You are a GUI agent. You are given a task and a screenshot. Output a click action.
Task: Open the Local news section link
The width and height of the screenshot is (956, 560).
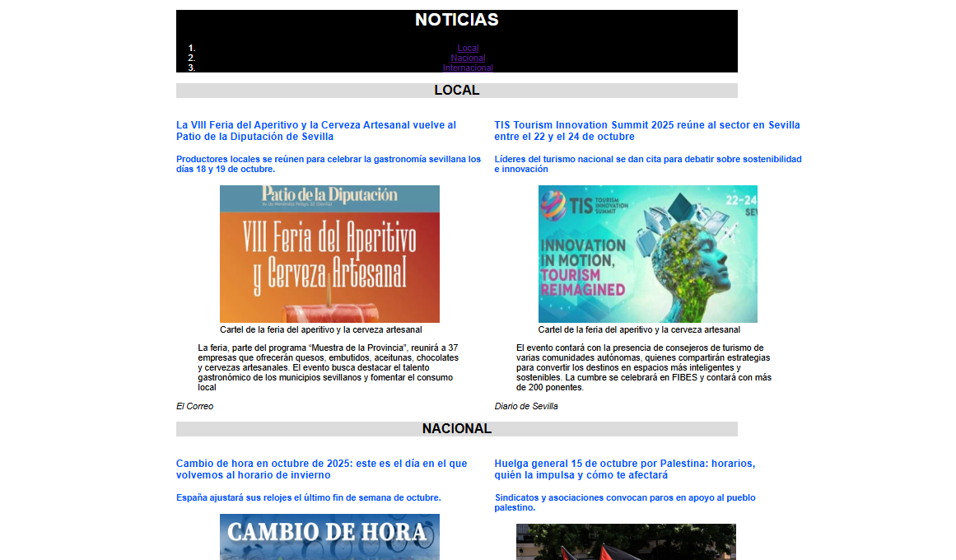(x=467, y=48)
